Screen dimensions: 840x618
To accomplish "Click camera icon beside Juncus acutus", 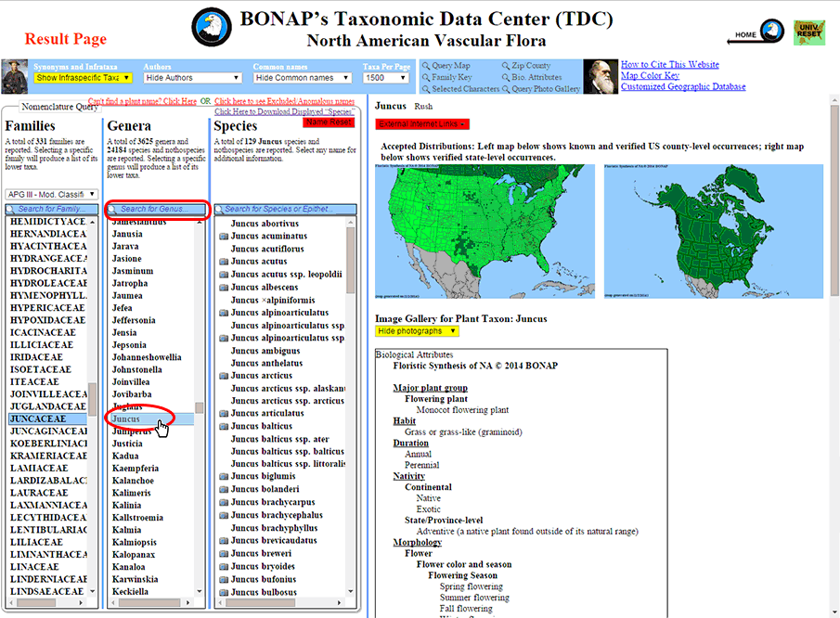I will coord(224,262).
